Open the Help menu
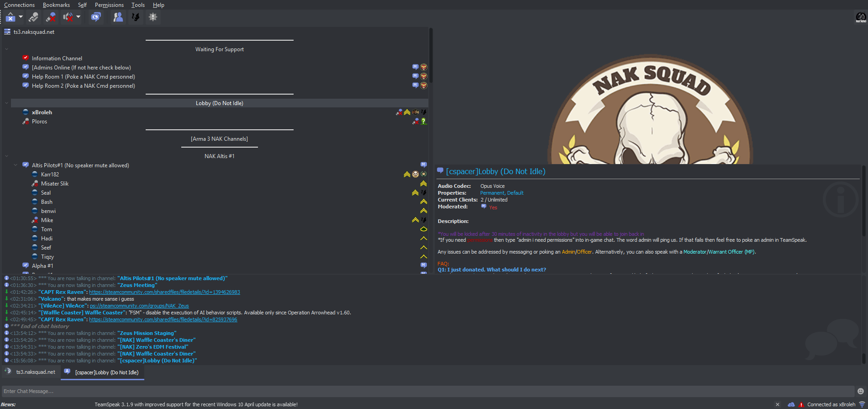This screenshot has width=868, height=409. tap(158, 5)
